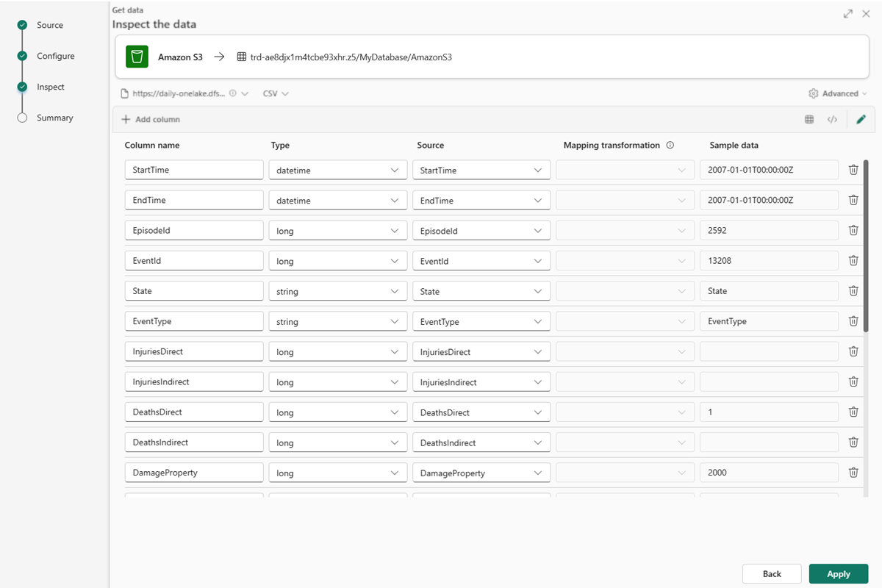Image resolution: width=882 pixels, height=588 pixels.
Task: Go to the Source step
Action: click(x=50, y=25)
